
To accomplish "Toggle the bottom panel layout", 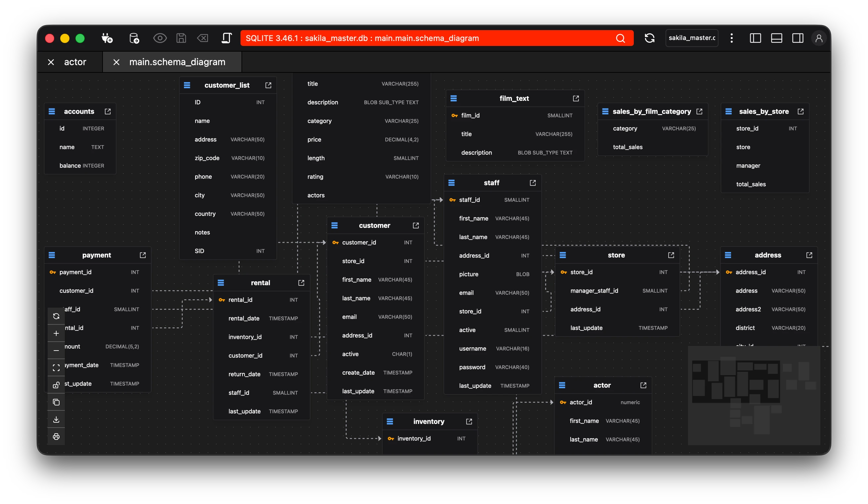I will tap(776, 38).
